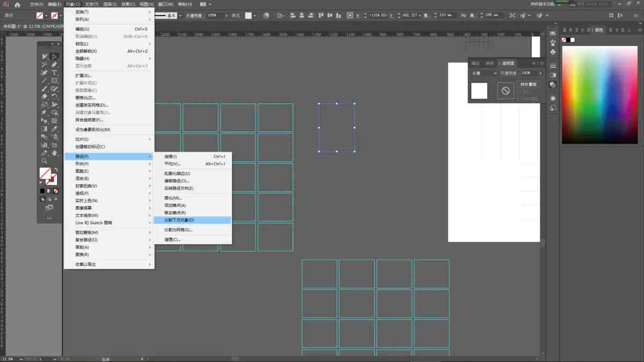This screenshot has width=644, height=362.
Task: Open the fill swatch dropdown in control bar
Action: tap(46, 16)
